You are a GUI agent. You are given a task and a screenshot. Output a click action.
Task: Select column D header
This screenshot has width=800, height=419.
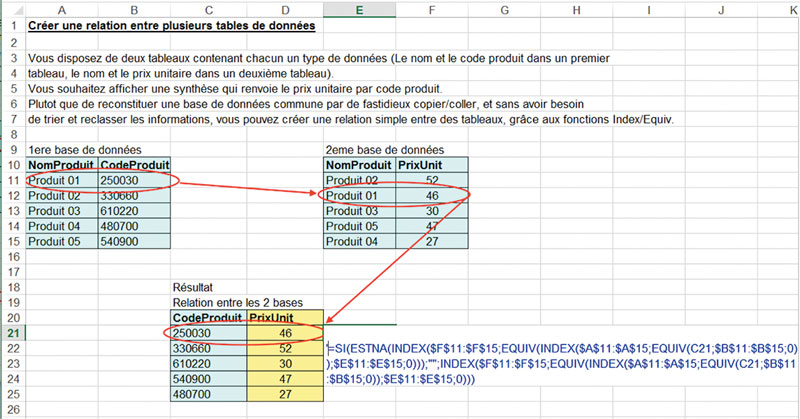click(285, 10)
